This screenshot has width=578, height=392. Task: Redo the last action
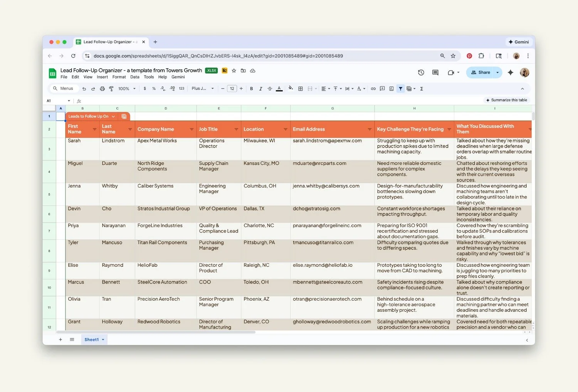(93, 89)
